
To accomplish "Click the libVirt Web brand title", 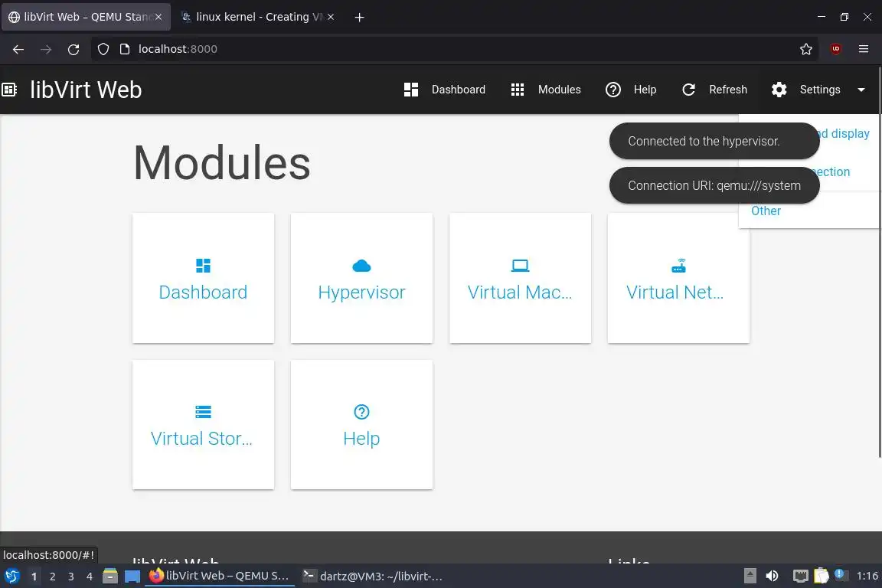I will point(86,90).
